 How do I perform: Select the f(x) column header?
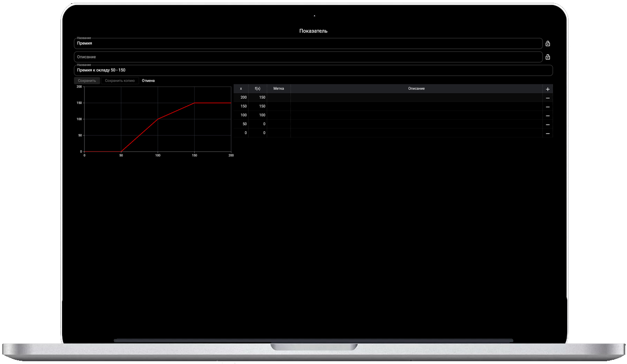tap(257, 89)
